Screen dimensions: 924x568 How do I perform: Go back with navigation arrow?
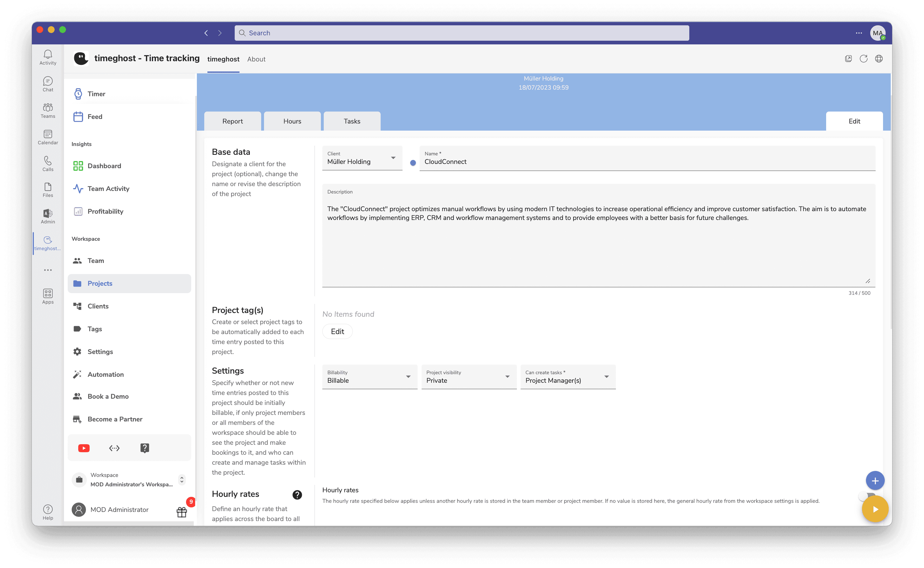click(206, 33)
